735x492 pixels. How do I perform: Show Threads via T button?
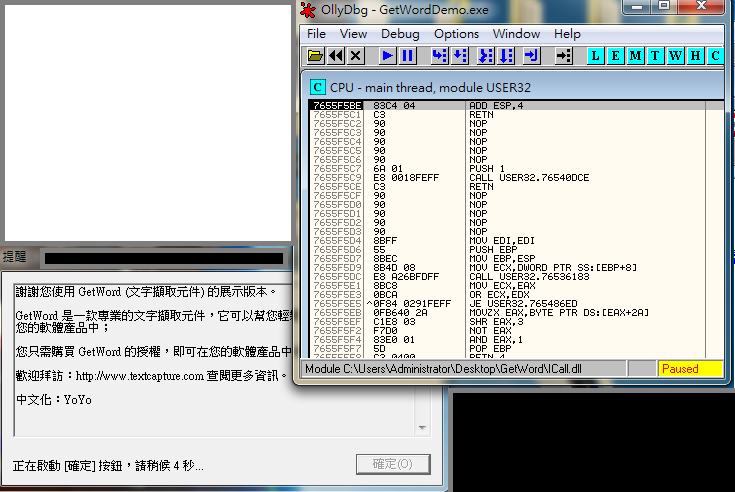coord(655,56)
